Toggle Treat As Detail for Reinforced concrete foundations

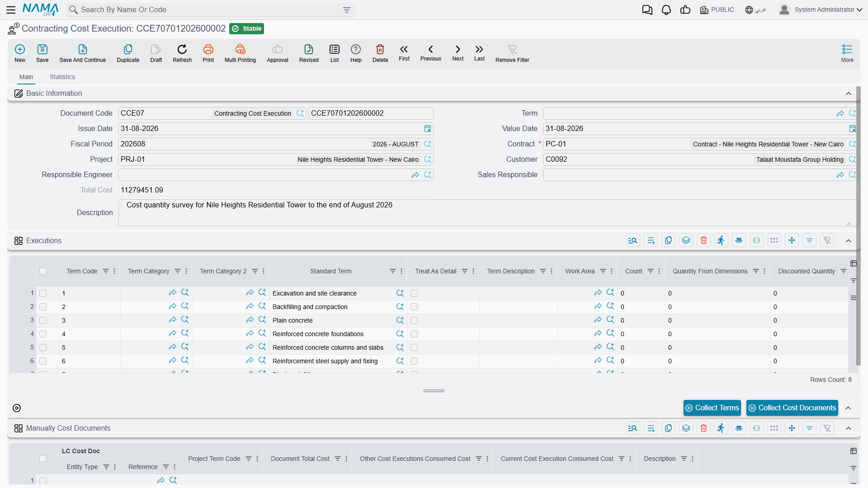pyautogui.click(x=414, y=334)
